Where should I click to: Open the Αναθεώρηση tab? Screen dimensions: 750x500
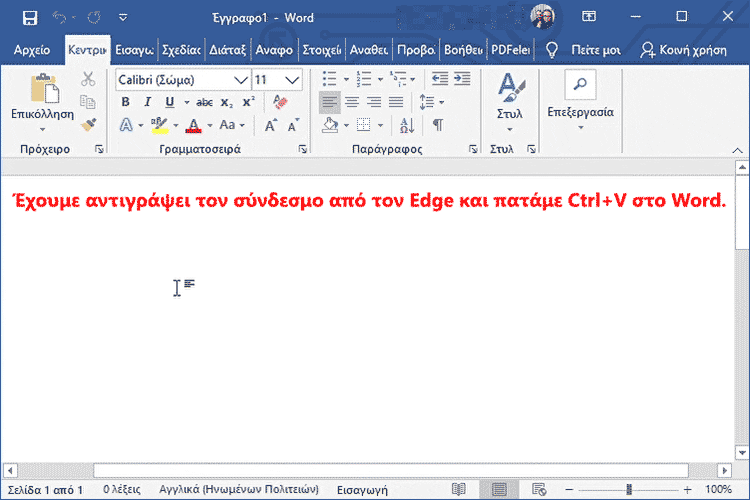coord(368,50)
